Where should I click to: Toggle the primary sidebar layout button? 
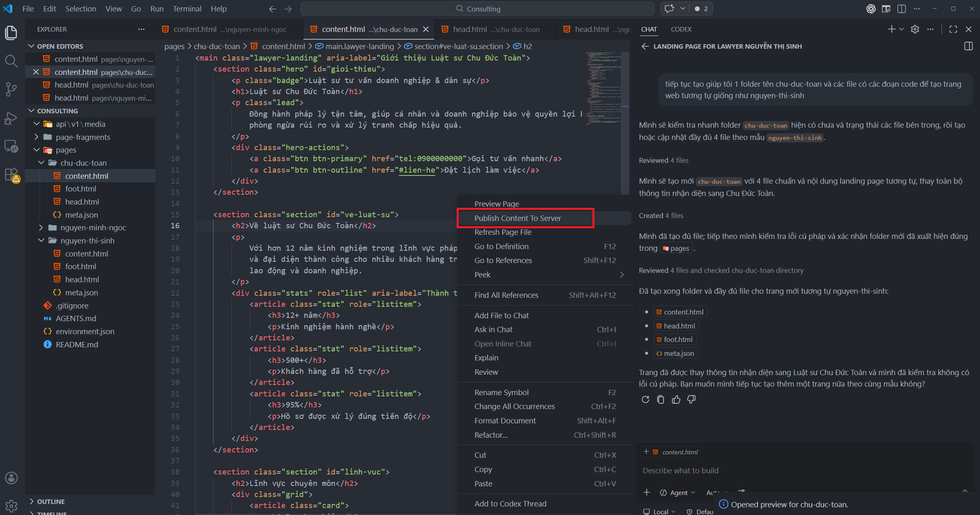pyautogui.click(x=901, y=9)
